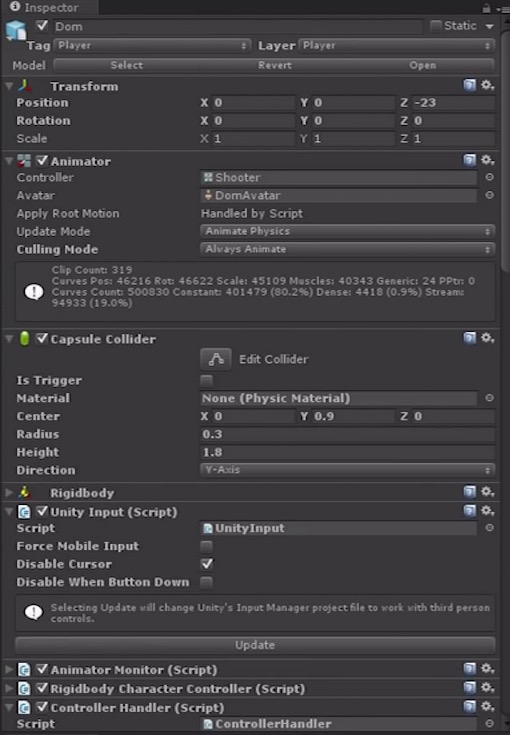Open Transform component help icon

(x=470, y=85)
